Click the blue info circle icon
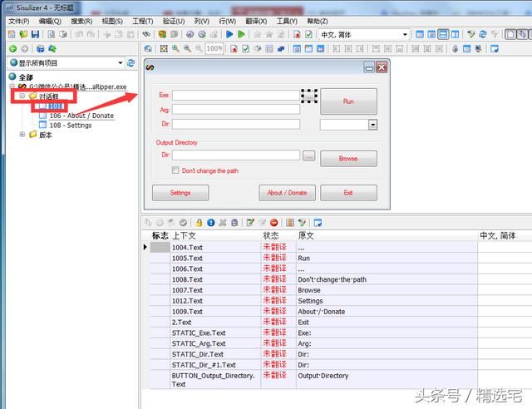The image size is (532, 409). coord(210,223)
